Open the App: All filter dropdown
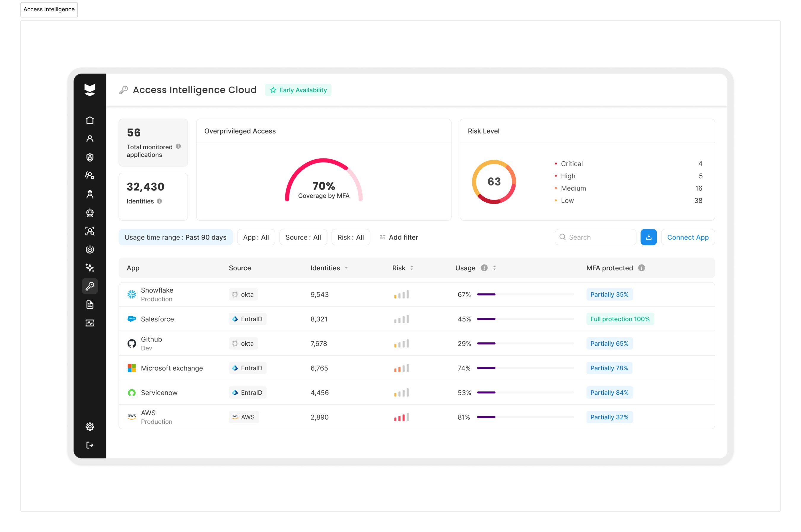The width and height of the screenshot is (801, 532). tap(256, 237)
